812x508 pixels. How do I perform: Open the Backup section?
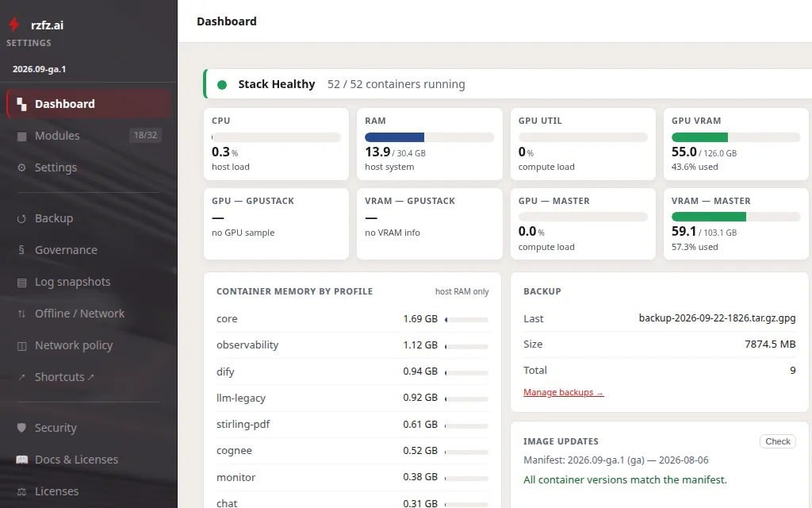(x=89, y=218)
